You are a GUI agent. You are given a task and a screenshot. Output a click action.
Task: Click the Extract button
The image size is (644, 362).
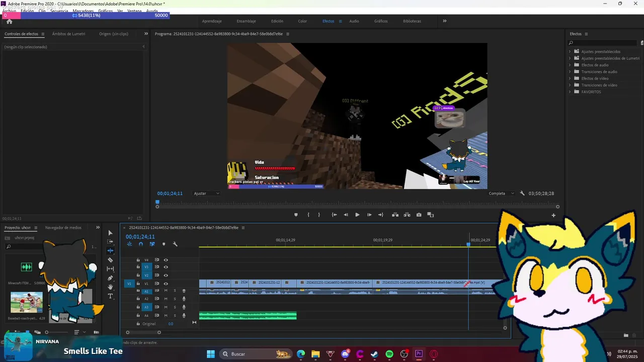click(x=407, y=215)
